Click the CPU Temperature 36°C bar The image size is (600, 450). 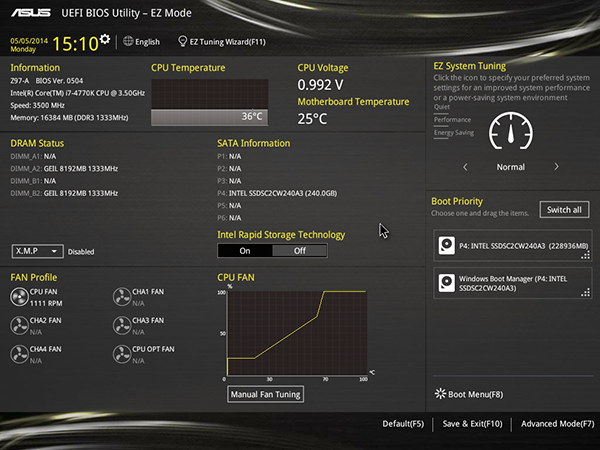pyautogui.click(x=210, y=117)
